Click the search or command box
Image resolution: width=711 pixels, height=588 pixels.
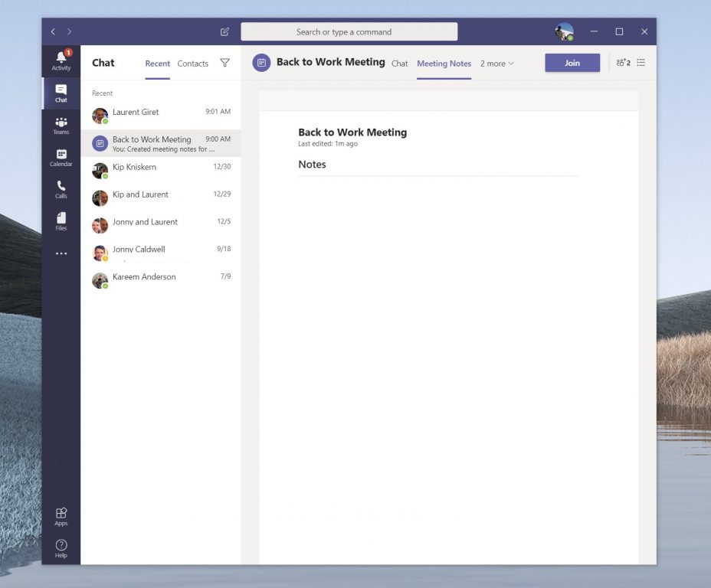(349, 32)
